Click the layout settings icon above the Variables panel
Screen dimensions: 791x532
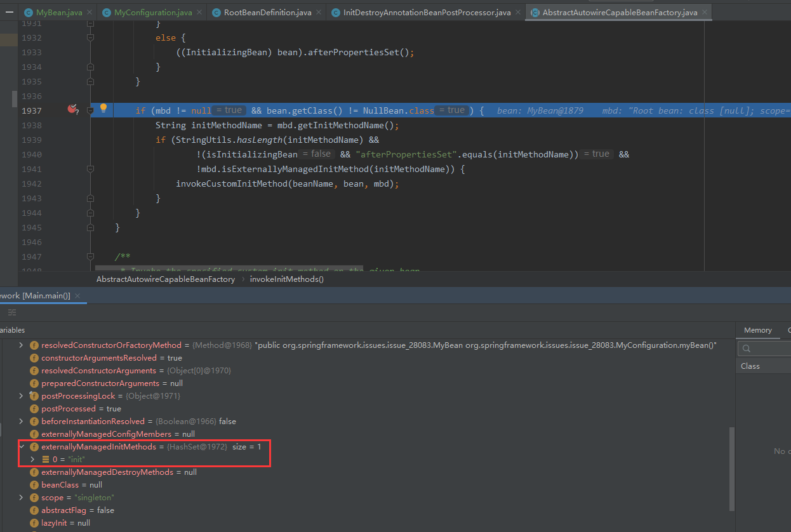[x=12, y=312]
